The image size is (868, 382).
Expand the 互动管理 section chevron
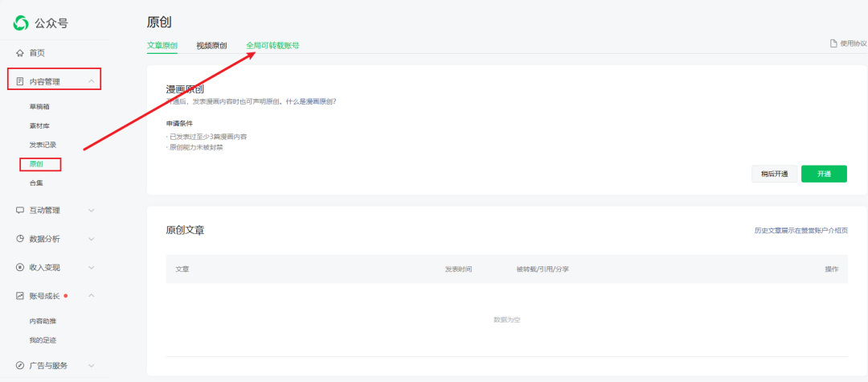[x=92, y=211]
